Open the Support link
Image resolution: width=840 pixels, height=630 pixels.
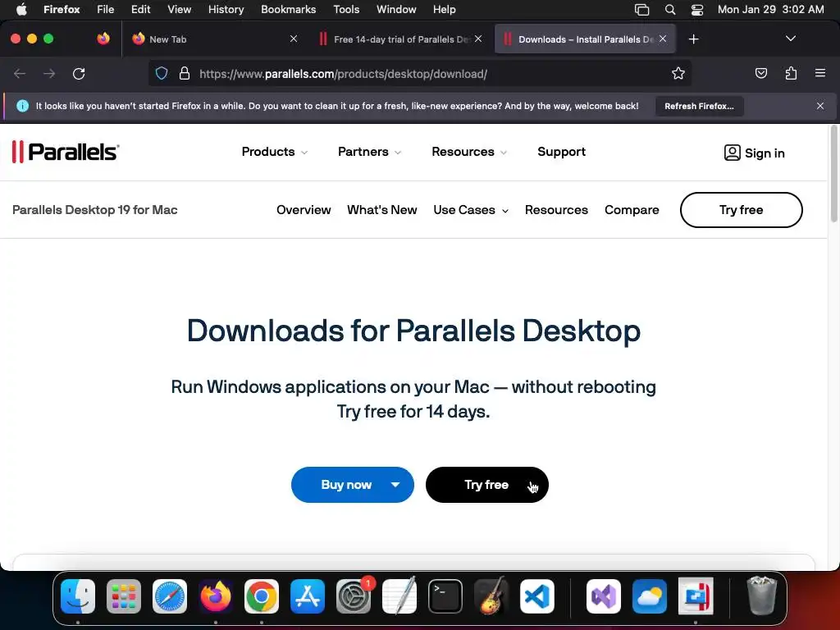tap(561, 152)
